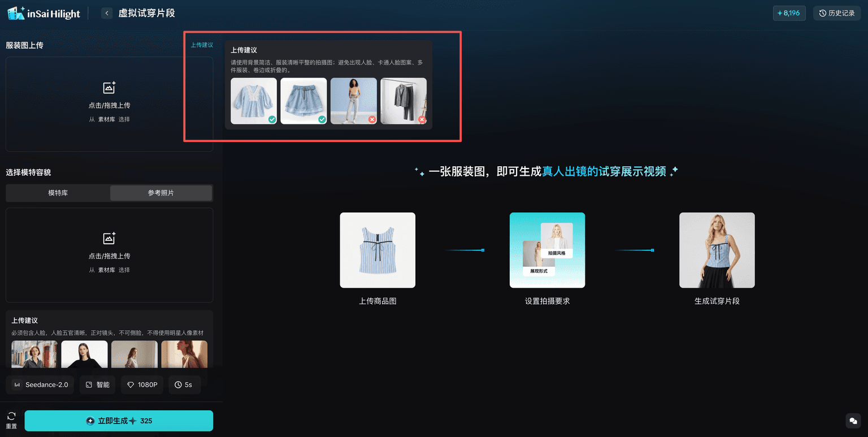868x437 pixels.
Task: Choose 素材库 in the reference photo box
Action: pyautogui.click(x=106, y=270)
